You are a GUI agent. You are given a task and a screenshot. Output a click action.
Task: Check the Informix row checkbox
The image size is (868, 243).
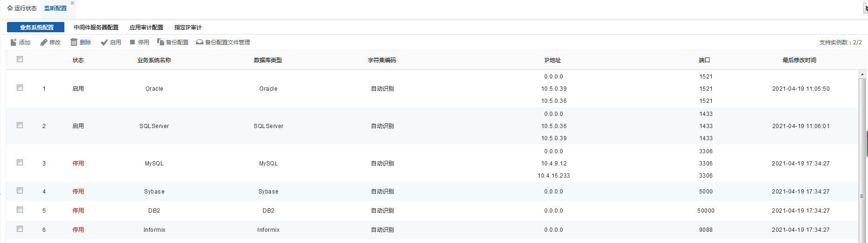(20, 229)
